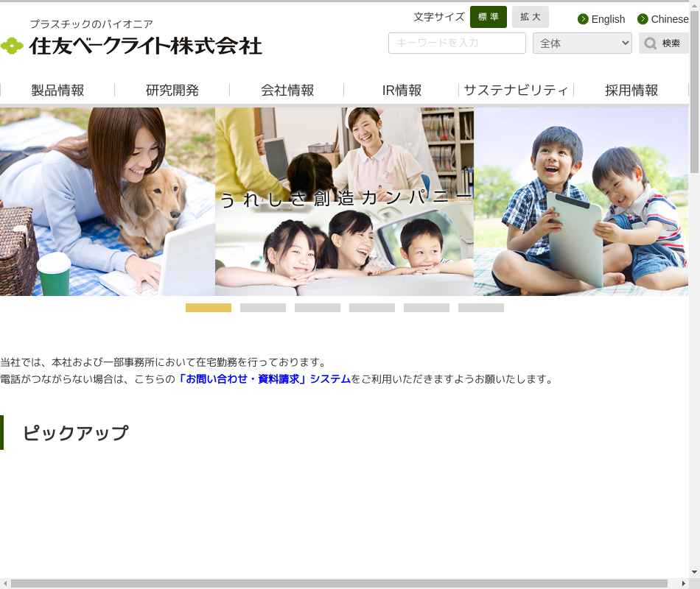The width and height of the screenshot is (700, 589).
Task: Select the last carousel slide indicator
Action: 481,308
